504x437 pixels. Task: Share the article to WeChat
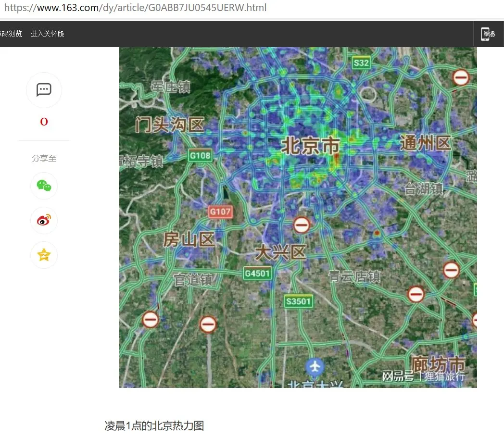tap(44, 186)
